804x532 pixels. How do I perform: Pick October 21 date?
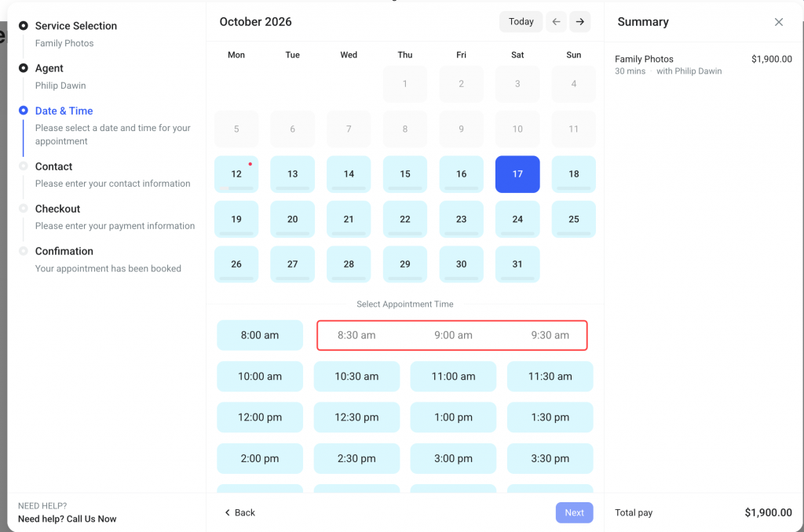(349, 220)
